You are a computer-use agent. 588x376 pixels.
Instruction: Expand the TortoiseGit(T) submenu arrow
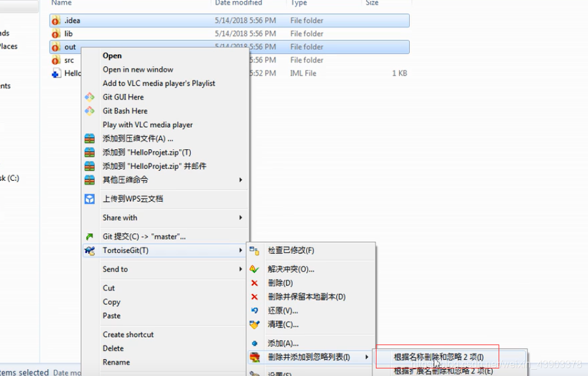pos(240,250)
